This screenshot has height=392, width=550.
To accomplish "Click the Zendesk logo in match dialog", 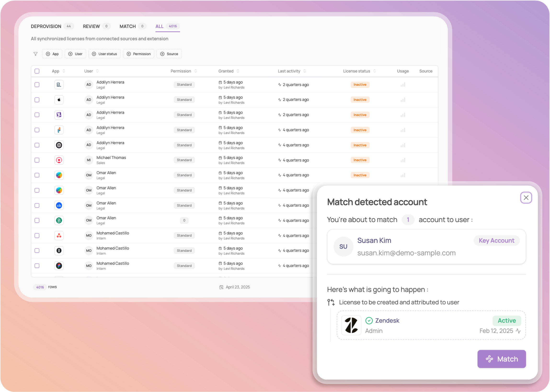I will click(x=351, y=325).
